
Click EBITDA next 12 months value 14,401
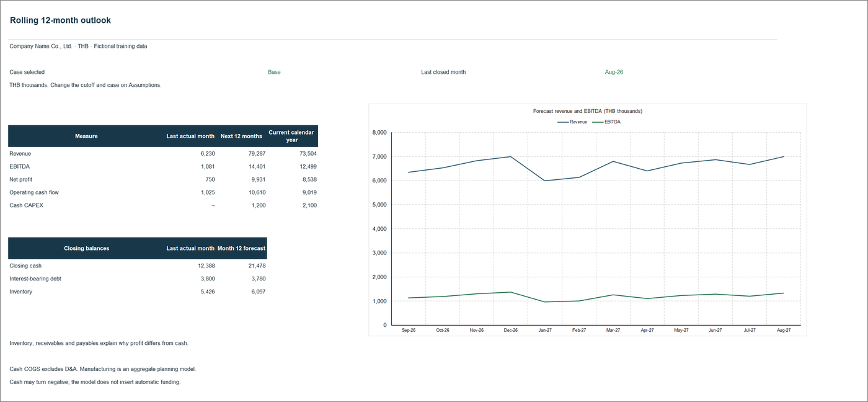point(257,166)
